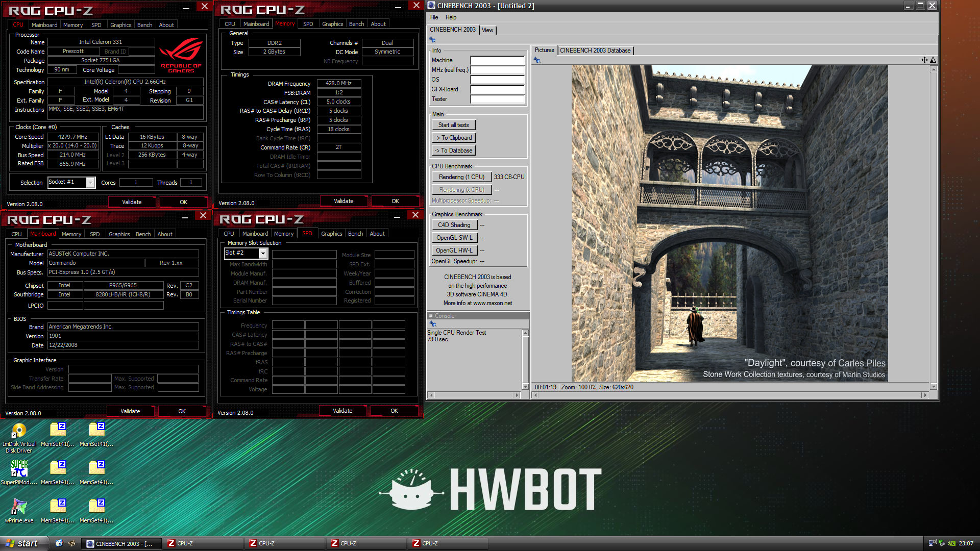
Task: Click the OS input field in the Info section
Action: click(497, 80)
